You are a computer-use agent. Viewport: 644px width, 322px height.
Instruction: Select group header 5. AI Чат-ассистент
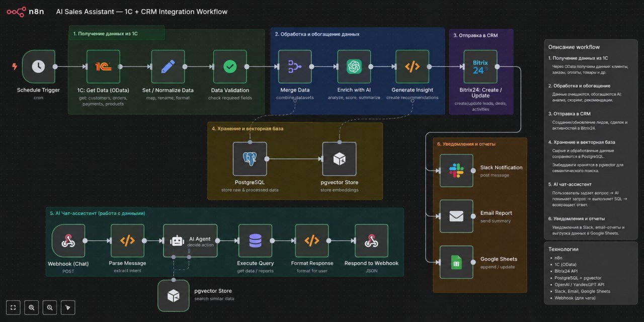click(98, 213)
